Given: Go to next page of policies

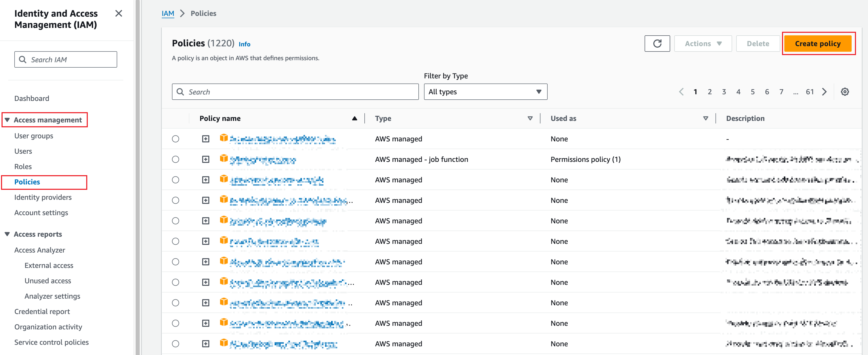Looking at the screenshot, I should pos(824,92).
